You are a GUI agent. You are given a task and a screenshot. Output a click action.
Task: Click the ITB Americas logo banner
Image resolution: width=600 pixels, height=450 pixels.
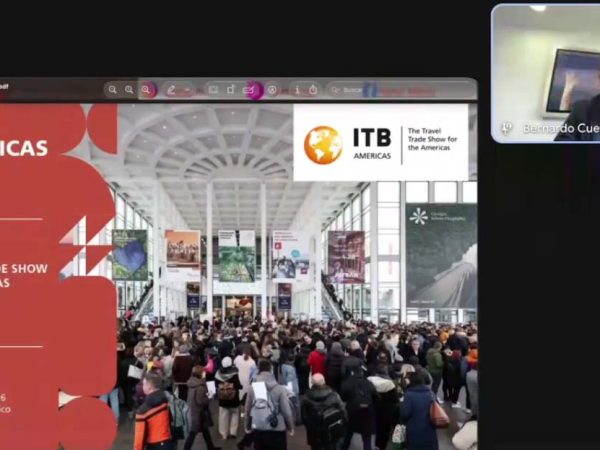click(381, 143)
